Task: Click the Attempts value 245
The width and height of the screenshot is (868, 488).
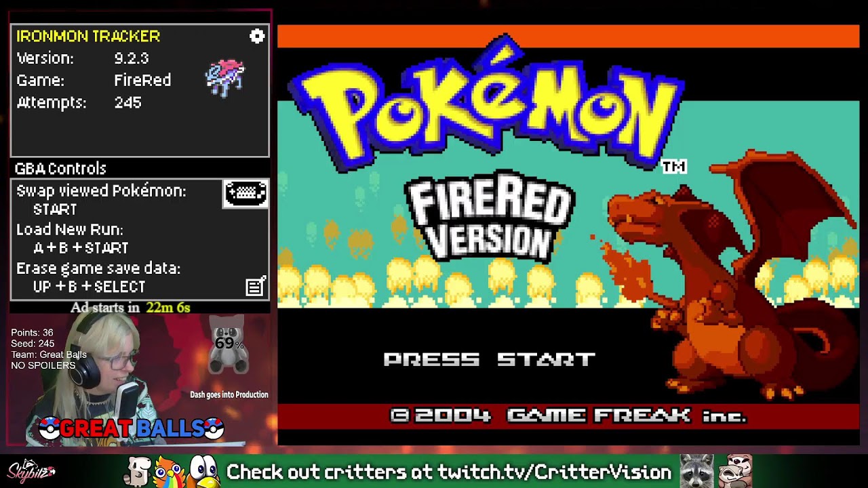Action: pos(127,102)
